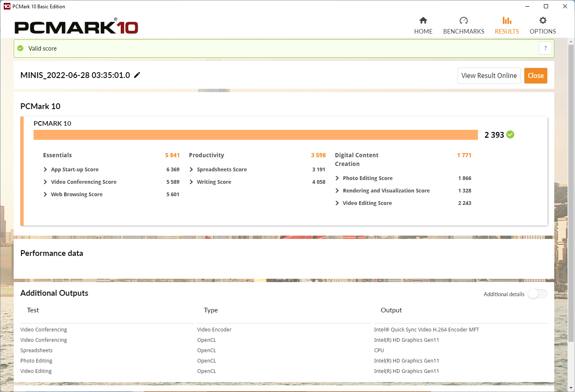Open Options gear icon
This screenshot has height=392, width=575.
click(x=543, y=20)
